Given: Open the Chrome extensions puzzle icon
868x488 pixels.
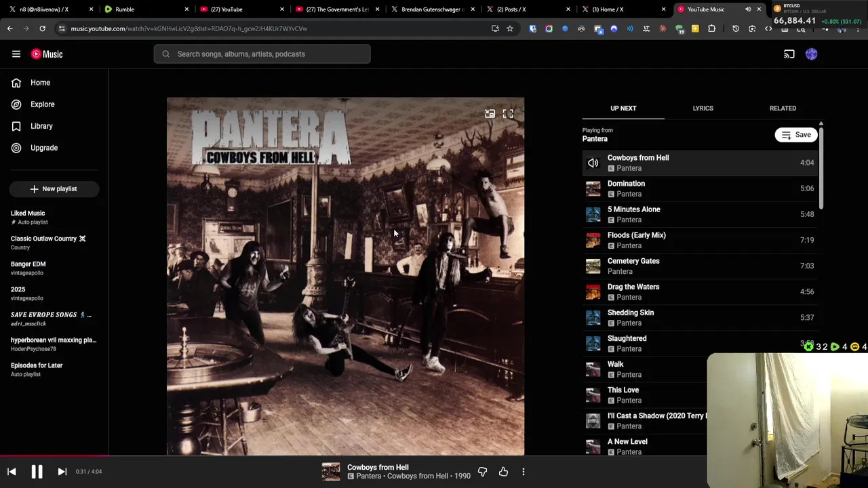Looking at the screenshot, I should tap(711, 28).
